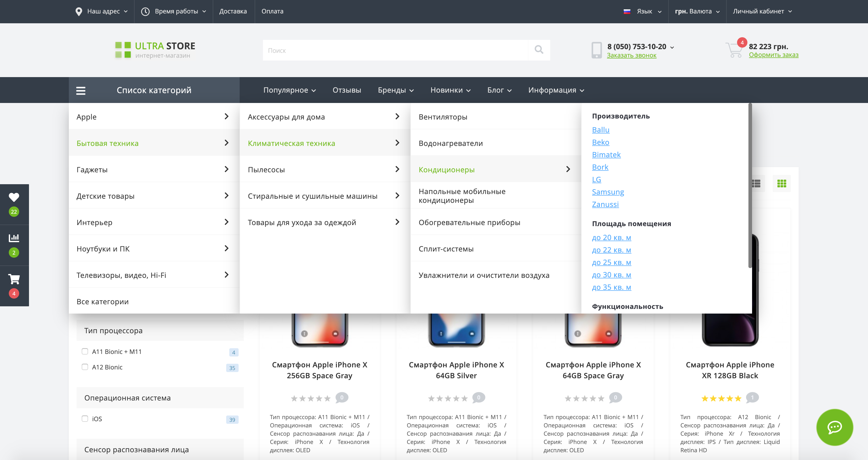Check the A12 Bionic filter

85,367
